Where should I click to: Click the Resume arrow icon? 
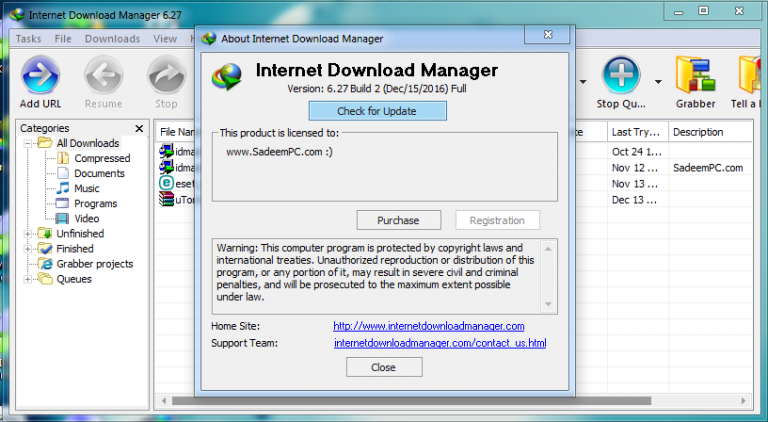pos(103,75)
